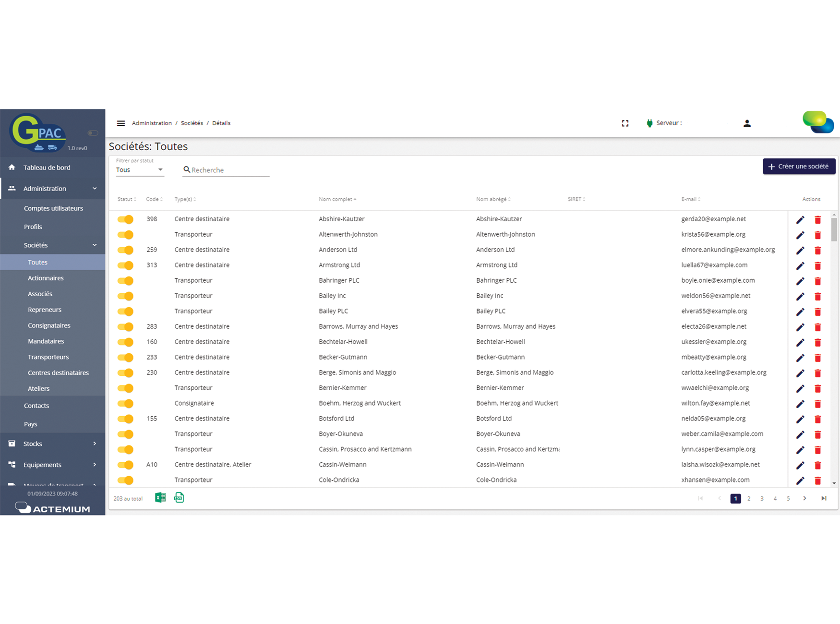This screenshot has height=624, width=840.
Task: Select Centres destinataires menu item
Action: coord(58,373)
